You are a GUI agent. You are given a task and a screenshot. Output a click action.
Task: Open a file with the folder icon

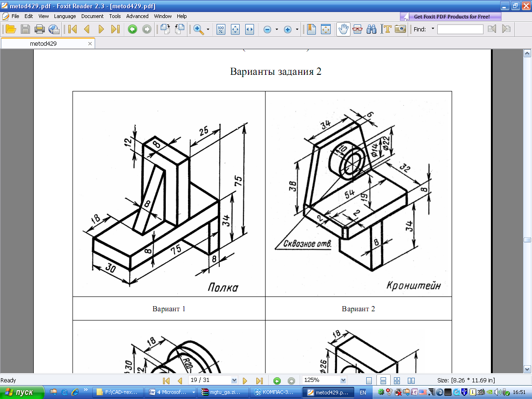point(11,29)
